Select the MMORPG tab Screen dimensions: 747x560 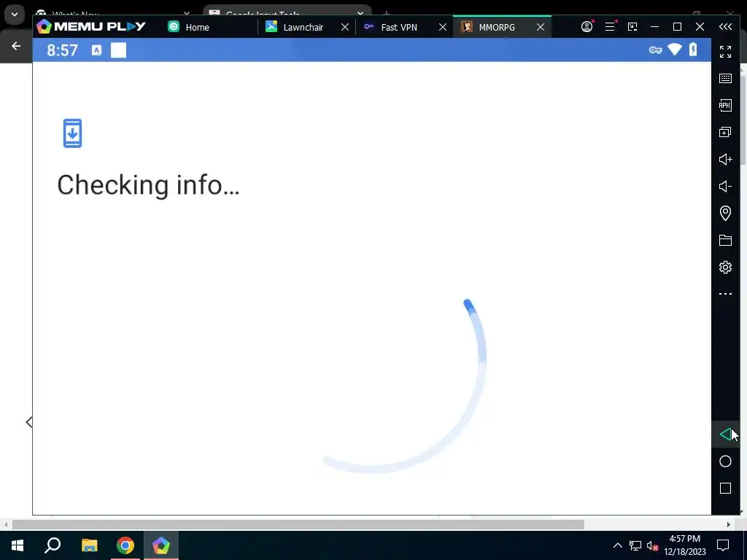click(x=496, y=27)
